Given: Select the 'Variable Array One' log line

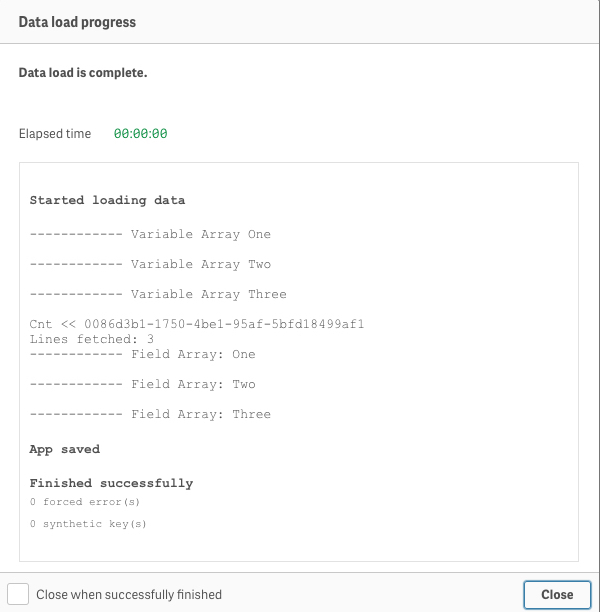Looking at the screenshot, I should (x=150, y=234).
